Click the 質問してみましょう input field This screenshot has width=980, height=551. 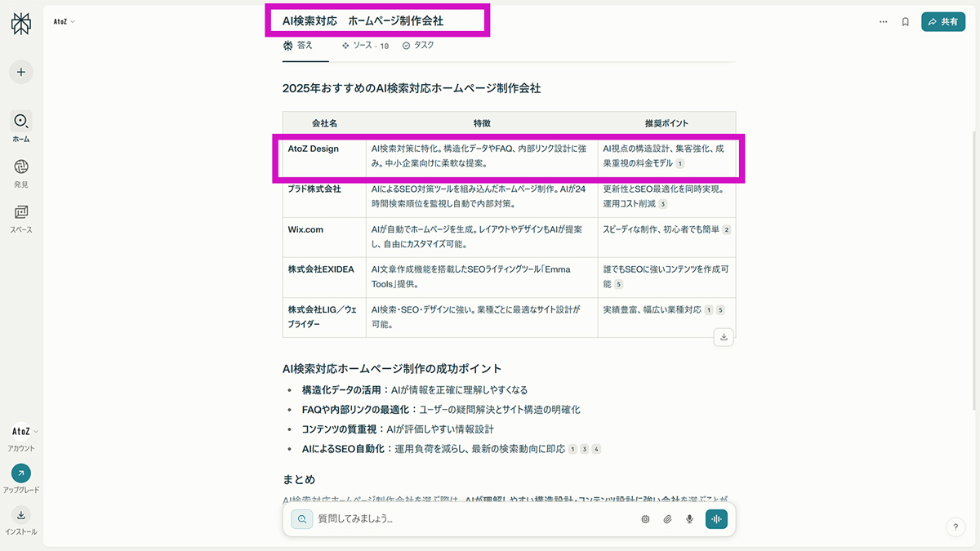pyautogui.click(x=474, y=518)
